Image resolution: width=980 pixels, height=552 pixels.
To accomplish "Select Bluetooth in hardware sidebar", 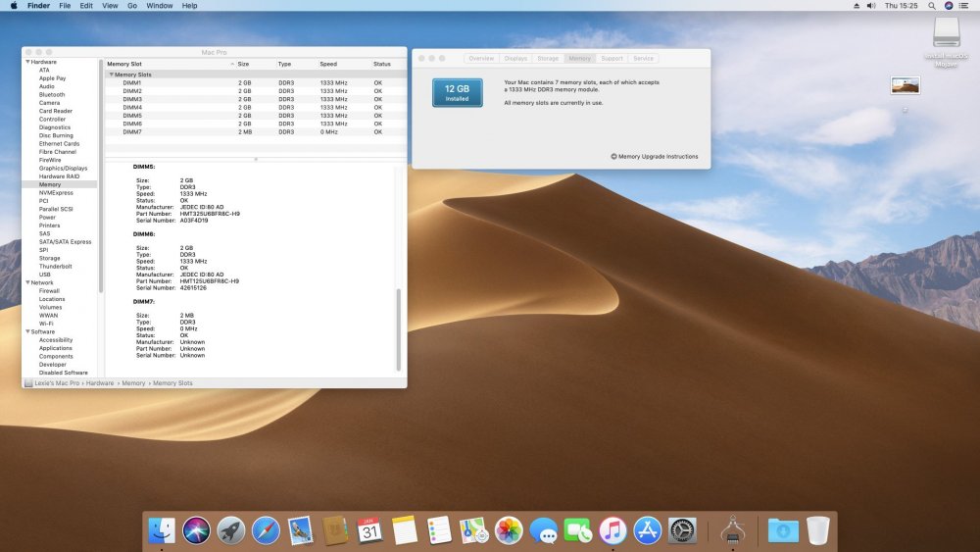I will (52, 94).
